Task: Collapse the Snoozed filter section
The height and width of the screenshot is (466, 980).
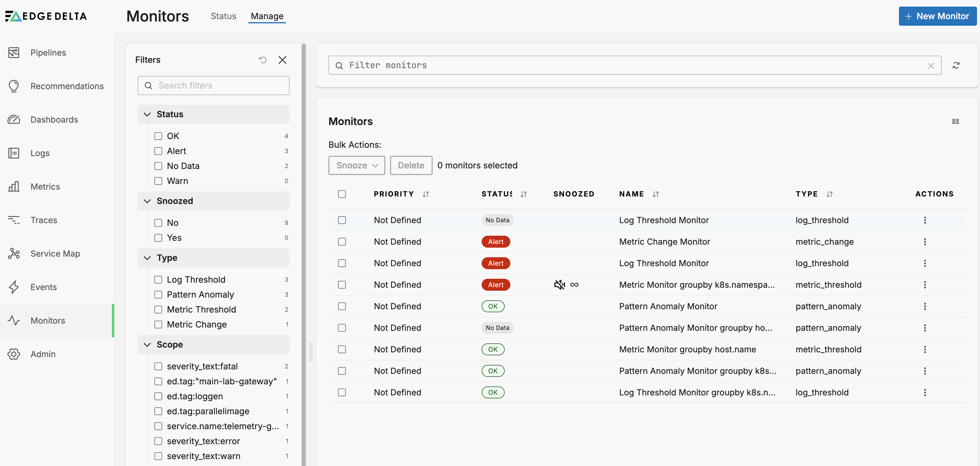Action: (147, 201)
